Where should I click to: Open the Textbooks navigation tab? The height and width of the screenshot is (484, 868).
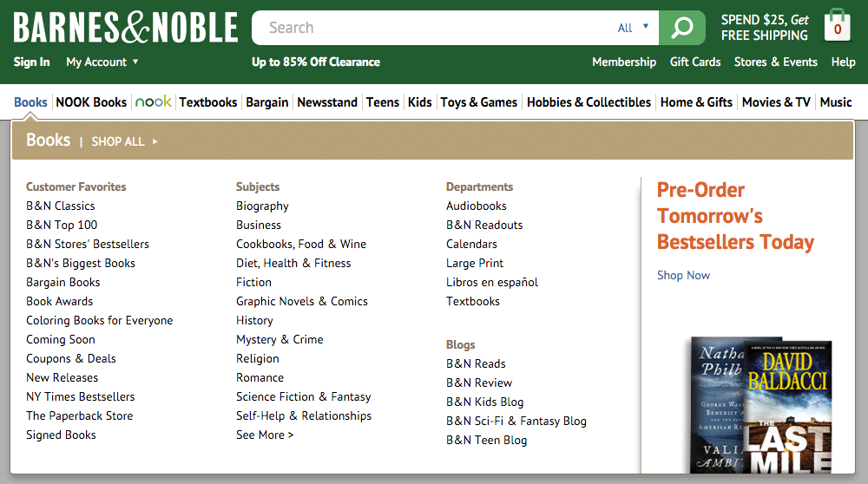pos(207,101)
